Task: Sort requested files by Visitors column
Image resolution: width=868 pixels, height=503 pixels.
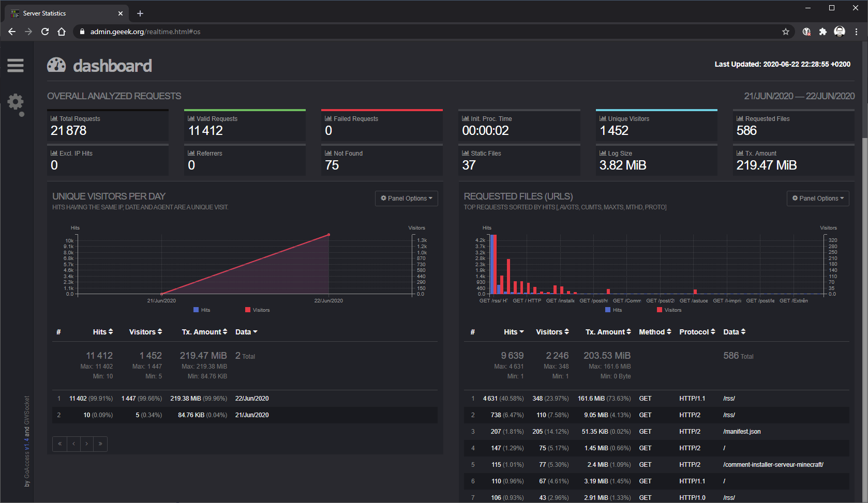Action: click(x=552, y=332)
